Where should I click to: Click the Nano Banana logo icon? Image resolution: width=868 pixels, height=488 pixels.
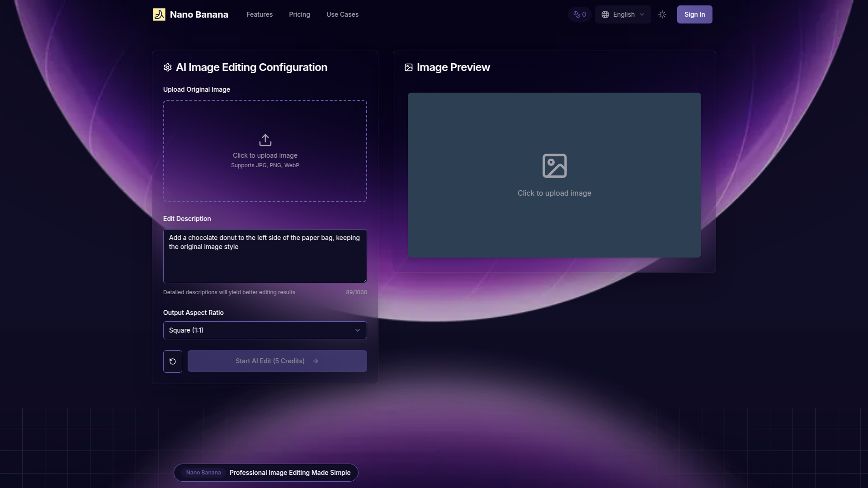(x=159, y=14)
